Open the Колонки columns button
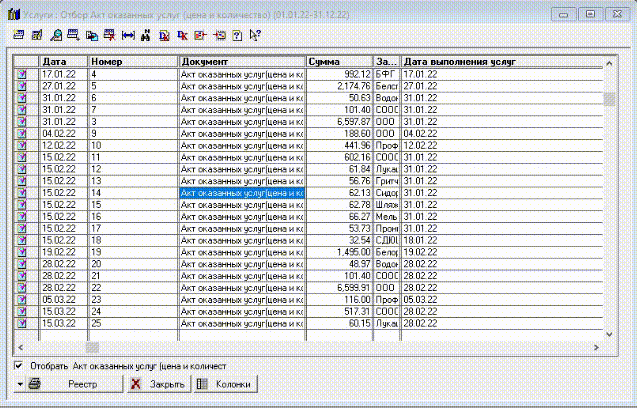Screen dimensions: 637x408 pos(227,384)
